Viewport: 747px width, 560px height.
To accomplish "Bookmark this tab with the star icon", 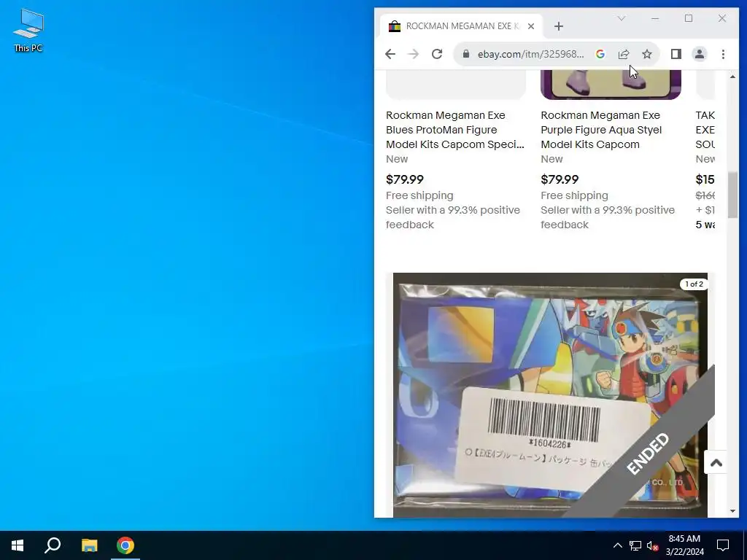I will pos(647,54).
